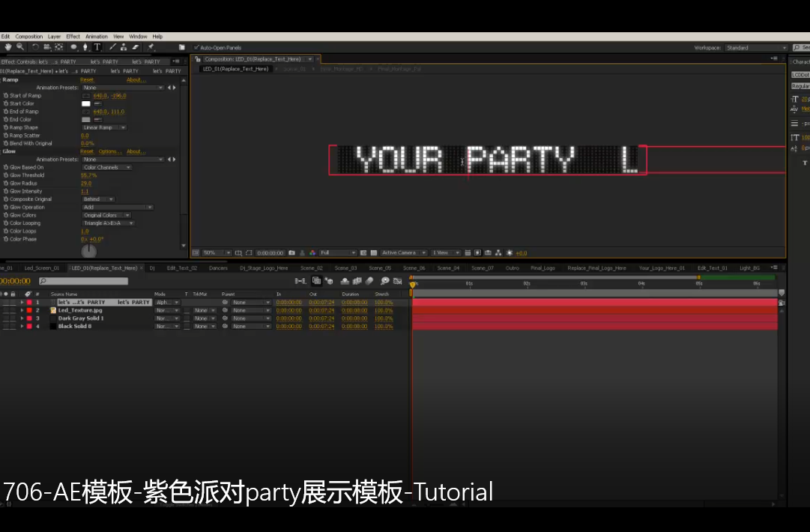
Task: Open the Glow Colors dropdown
Action: (x=106, y=215)
